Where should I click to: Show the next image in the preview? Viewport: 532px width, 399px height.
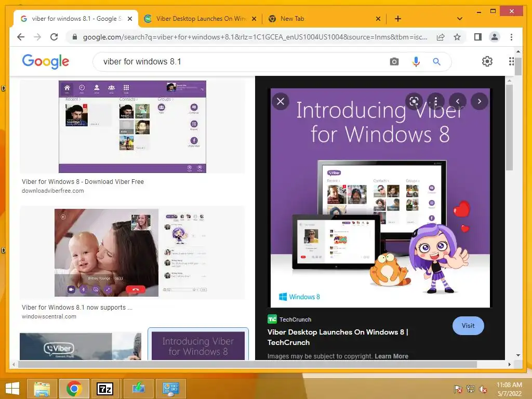pyautogui.click(x=479, y=101)
